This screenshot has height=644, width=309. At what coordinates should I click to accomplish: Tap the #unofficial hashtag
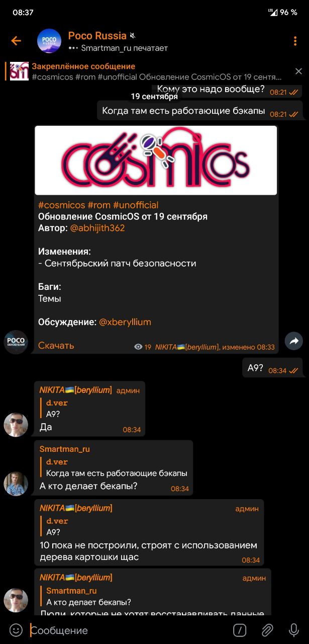136,205
